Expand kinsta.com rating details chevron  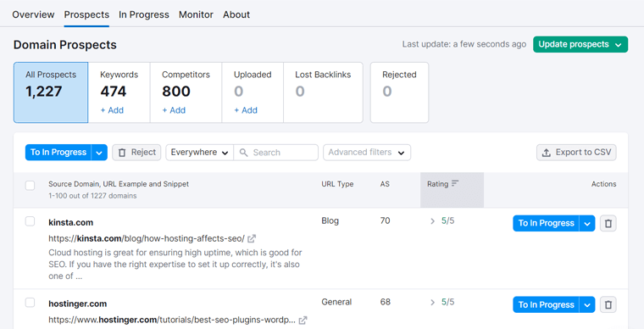432,221
